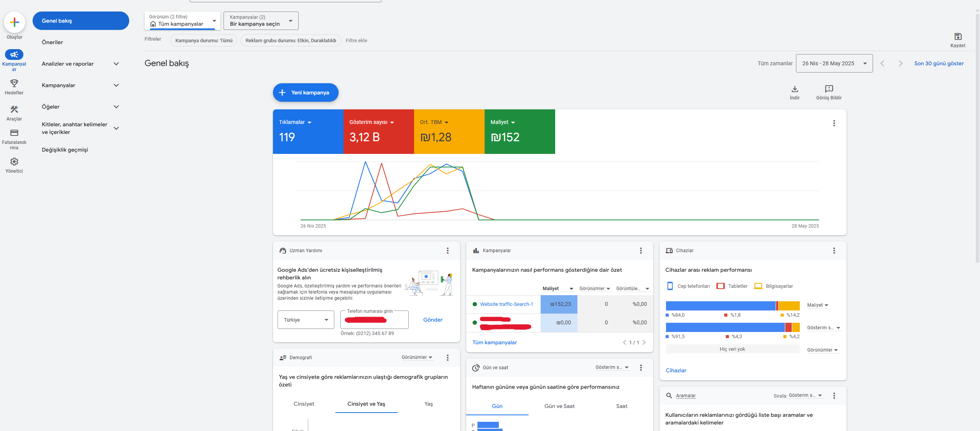The image size is (980, 431).
Task: Open the Ort. TBM metric dropdown
Action: [434, 122]
